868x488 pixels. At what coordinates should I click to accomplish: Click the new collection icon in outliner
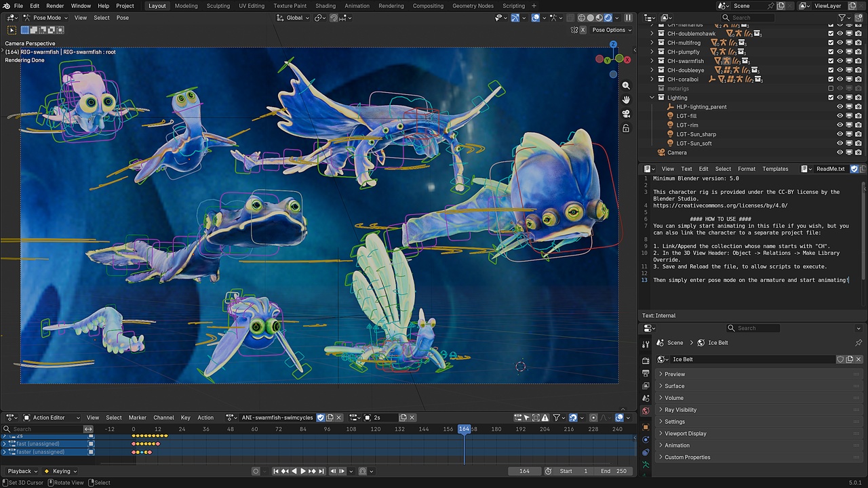[x=859, y=18]
